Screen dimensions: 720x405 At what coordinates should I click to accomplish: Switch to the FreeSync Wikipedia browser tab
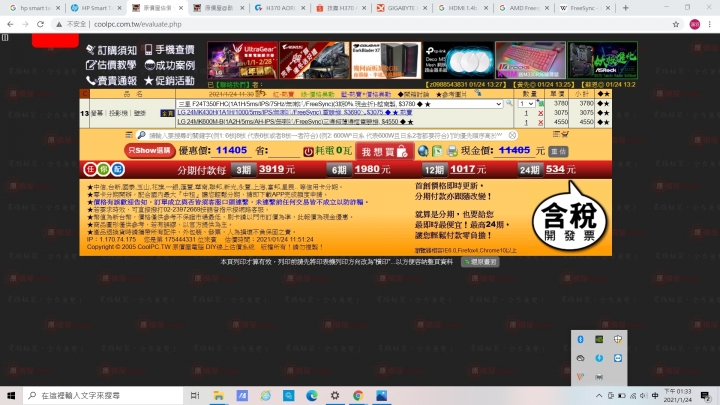pos(585,8)
